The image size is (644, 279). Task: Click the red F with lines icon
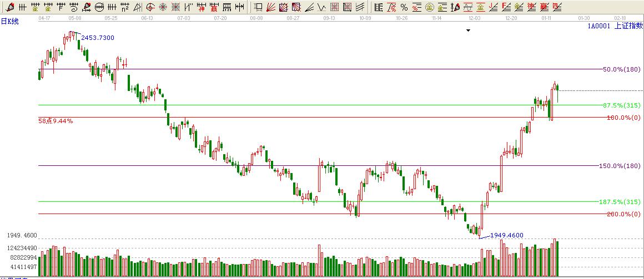tap(506, 7)
